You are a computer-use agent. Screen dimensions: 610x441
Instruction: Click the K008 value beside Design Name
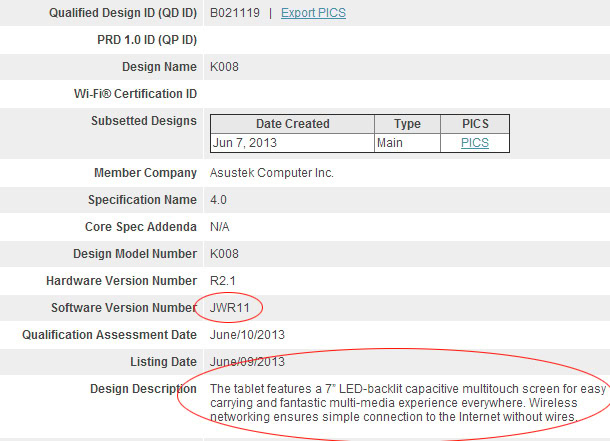pyautogui.click(x=224, y=67)
